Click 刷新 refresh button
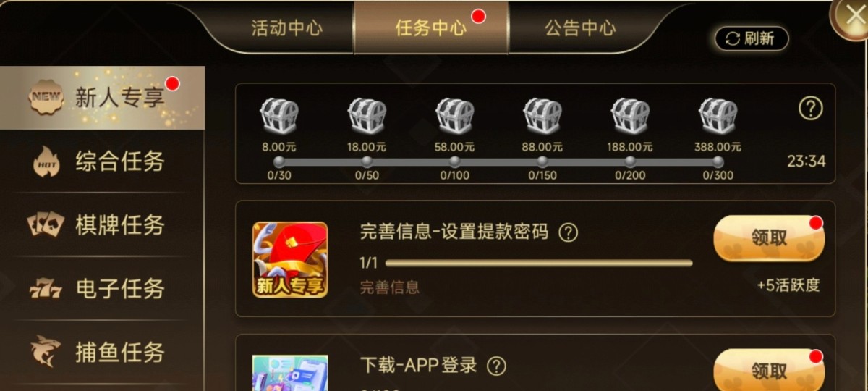Screen dimensions: 868x391 click(752, 39)
